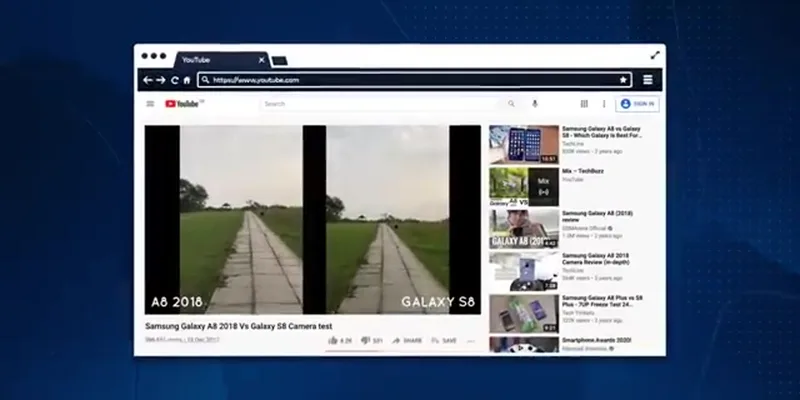Open the Smartphone Awards 2020 thumbnail

(524, 344)
